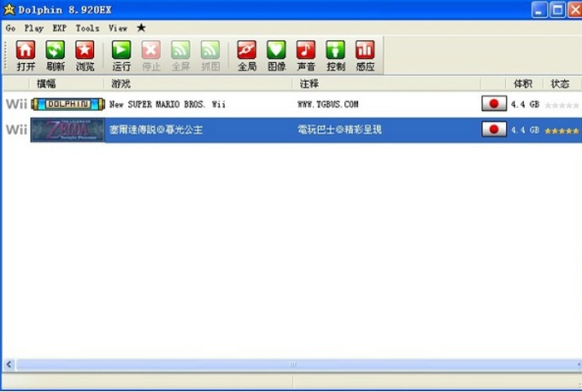Viewport: 582px width, 392px height.
Task: Click the gold star rating on the Zelda row
Action: coord(562,131)
